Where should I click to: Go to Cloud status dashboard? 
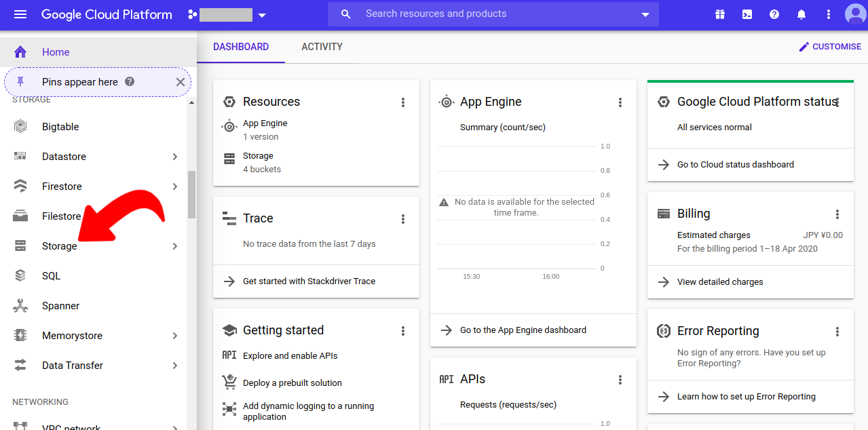(736, 164)
